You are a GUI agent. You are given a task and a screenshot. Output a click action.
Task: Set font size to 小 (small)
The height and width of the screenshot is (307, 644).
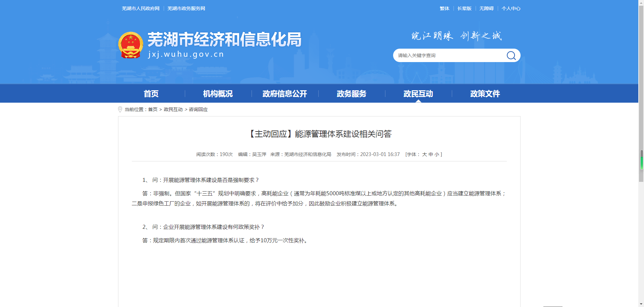click(437, 154)
